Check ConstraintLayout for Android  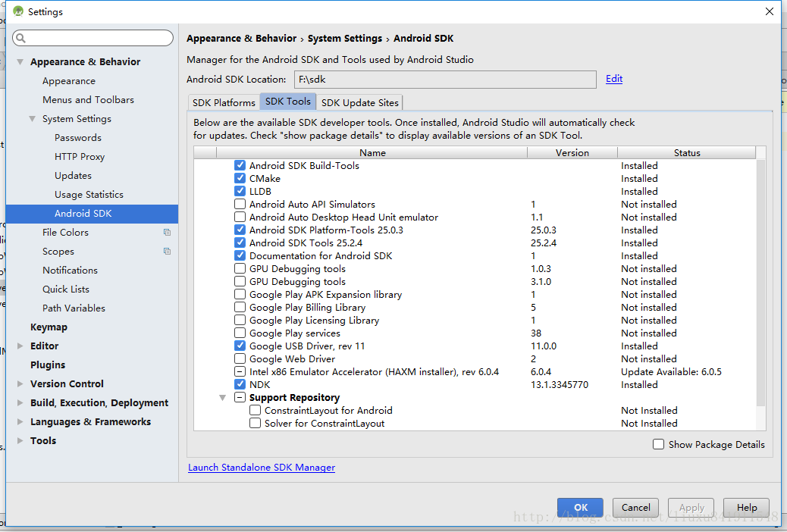point(255,410)
